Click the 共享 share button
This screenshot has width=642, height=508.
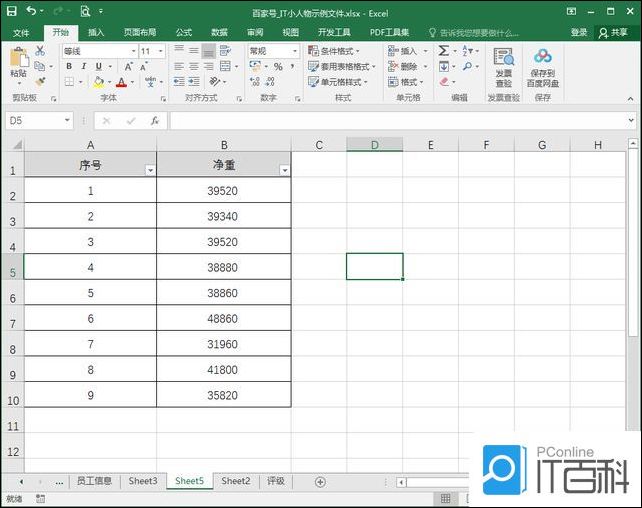click(x=616, y=32)
